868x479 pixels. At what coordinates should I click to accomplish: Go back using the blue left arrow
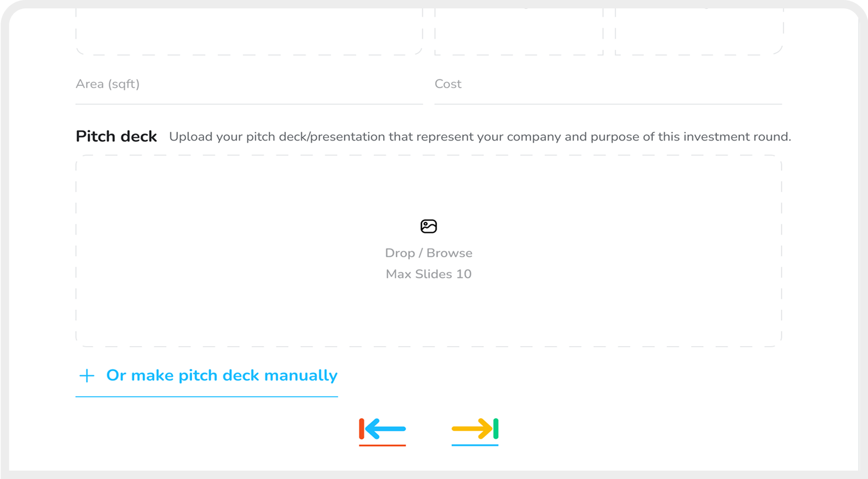[x=386, y=429]
